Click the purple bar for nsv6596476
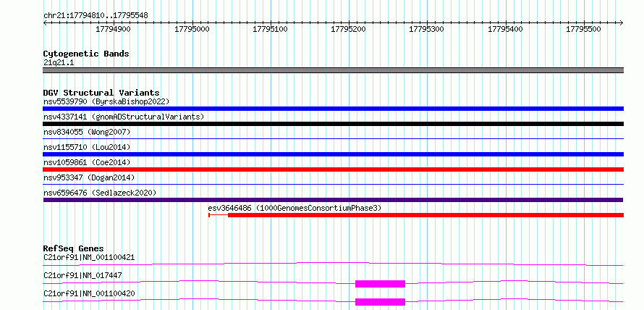The height and width of the screenshot is (310, 644). click(333, 200)
